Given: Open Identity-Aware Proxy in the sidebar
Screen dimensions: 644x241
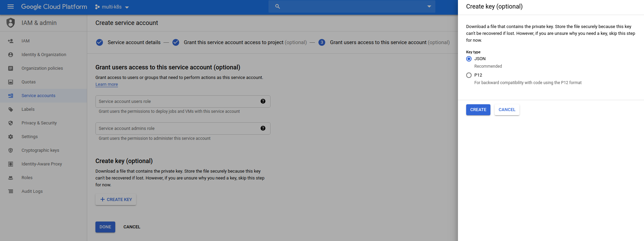Looking at the screenshot, I should pos(43,164).
